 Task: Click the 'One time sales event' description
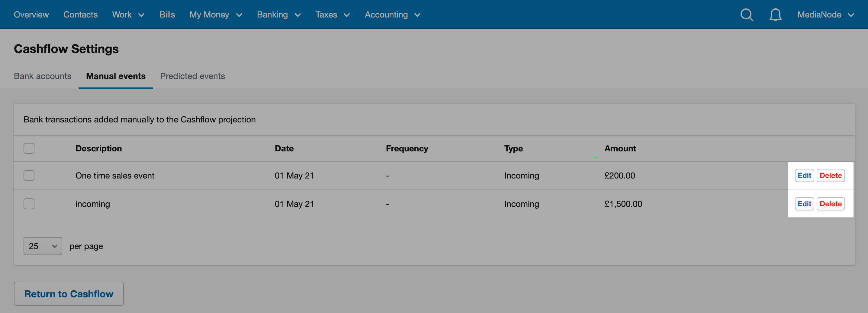point(115,175)
